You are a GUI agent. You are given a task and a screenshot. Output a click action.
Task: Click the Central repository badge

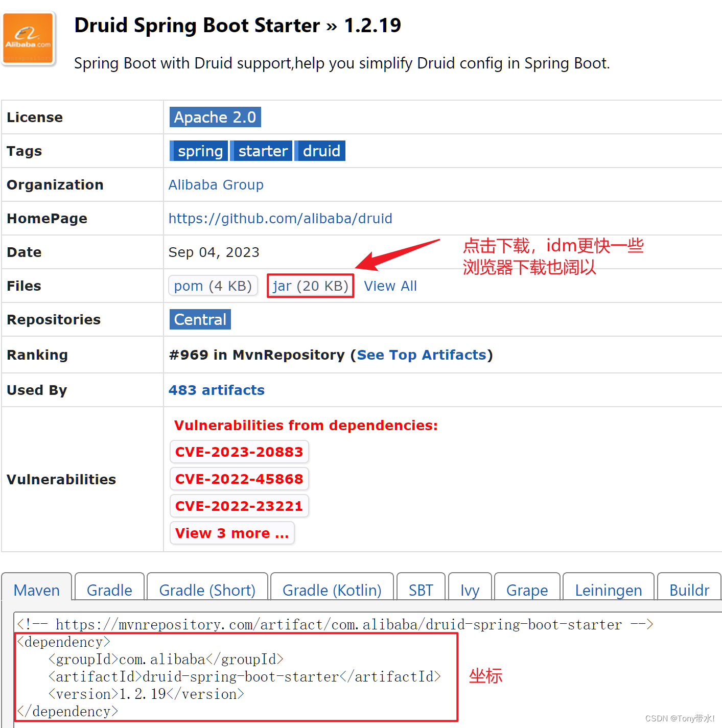click(x=200, y=319)
